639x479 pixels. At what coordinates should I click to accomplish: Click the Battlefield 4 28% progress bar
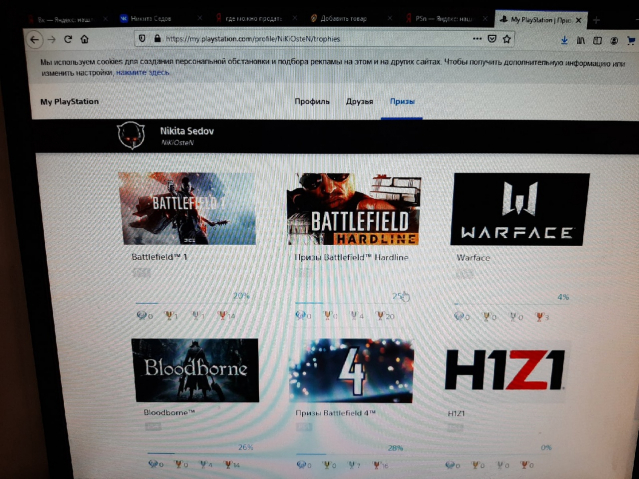click(350, 454)
